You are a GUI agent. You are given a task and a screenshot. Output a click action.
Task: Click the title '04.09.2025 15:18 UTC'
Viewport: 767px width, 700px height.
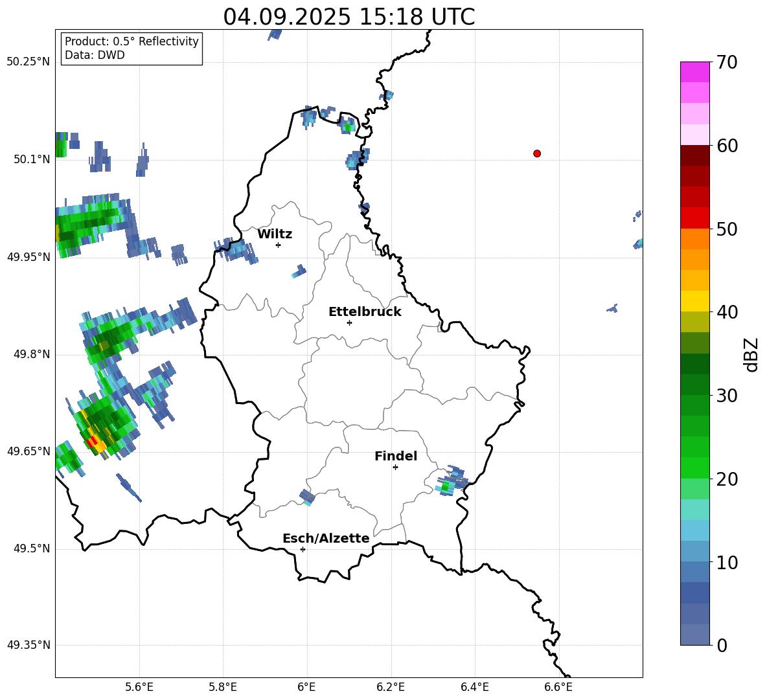tap(349, 17)
